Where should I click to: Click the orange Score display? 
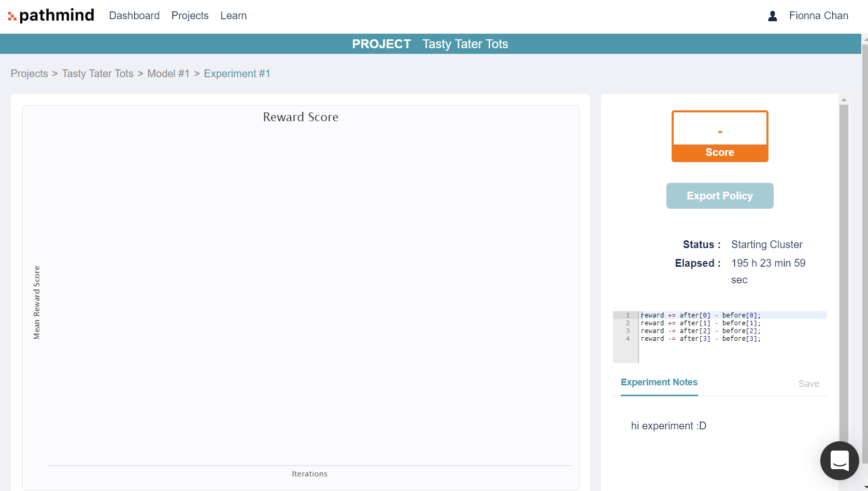720,136
